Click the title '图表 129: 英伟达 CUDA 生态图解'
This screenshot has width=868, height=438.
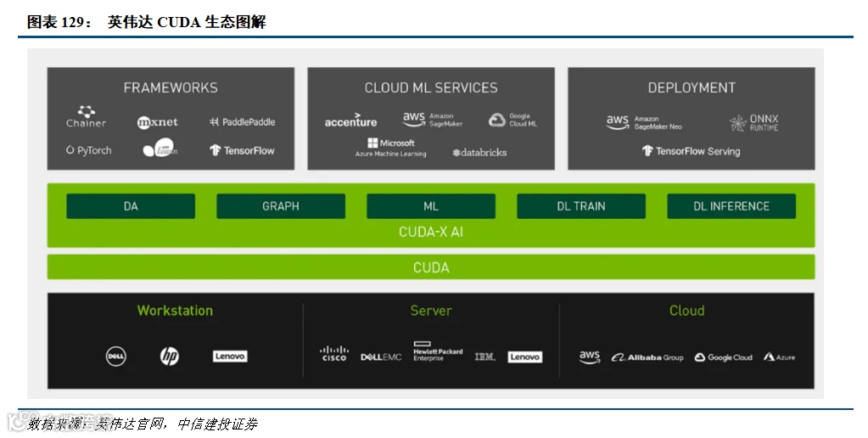click(147, 21)
